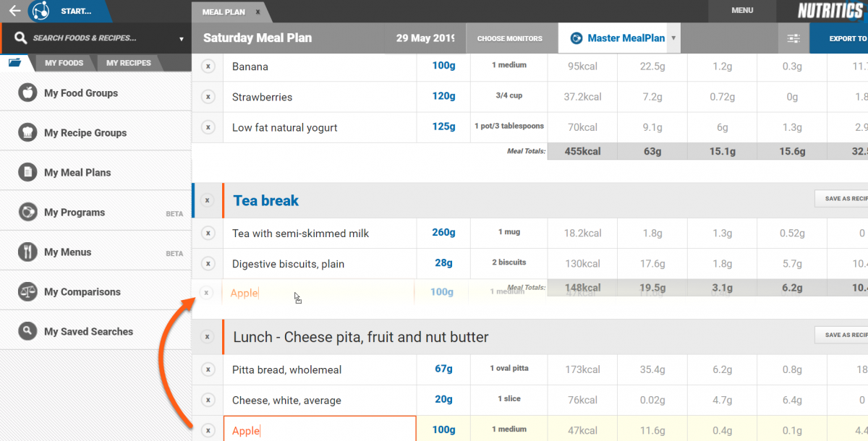
Task: Open My Meal Plans in sidebar
Action: (x=77, y=173)
